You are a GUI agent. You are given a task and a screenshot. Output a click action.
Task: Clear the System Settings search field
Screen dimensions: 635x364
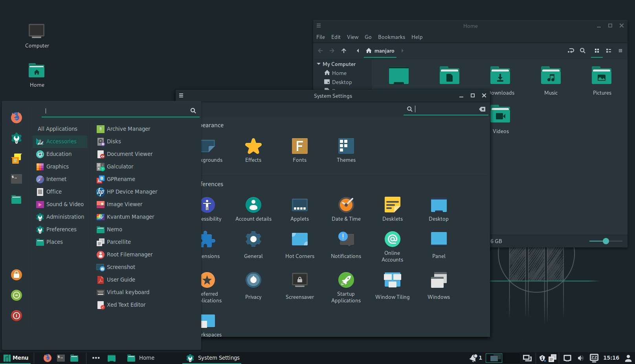(x=482, y=109)
